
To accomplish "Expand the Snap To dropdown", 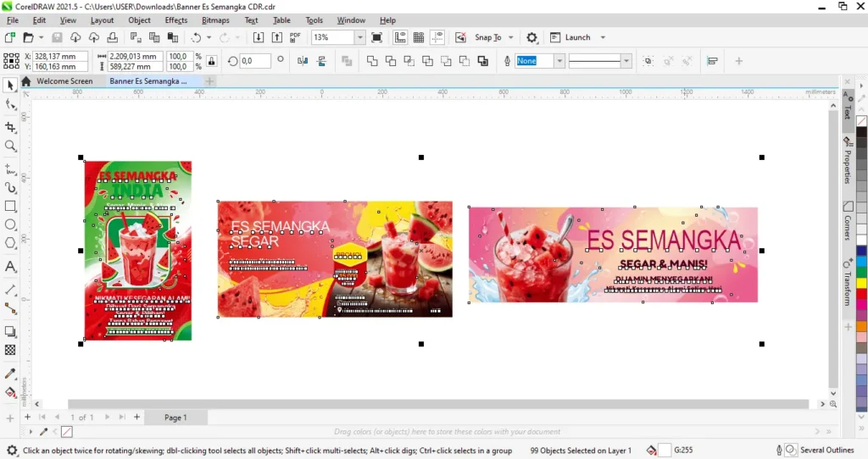I will coord(511,37).
